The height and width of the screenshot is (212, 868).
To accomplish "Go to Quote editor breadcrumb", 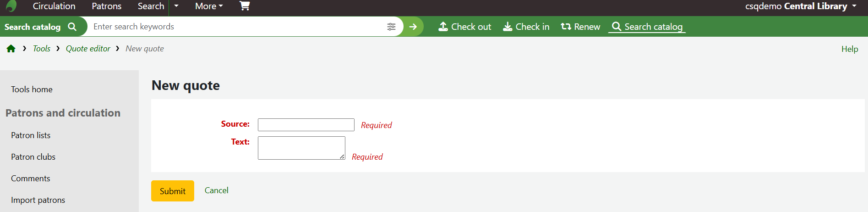I will (x=88, y=49).
